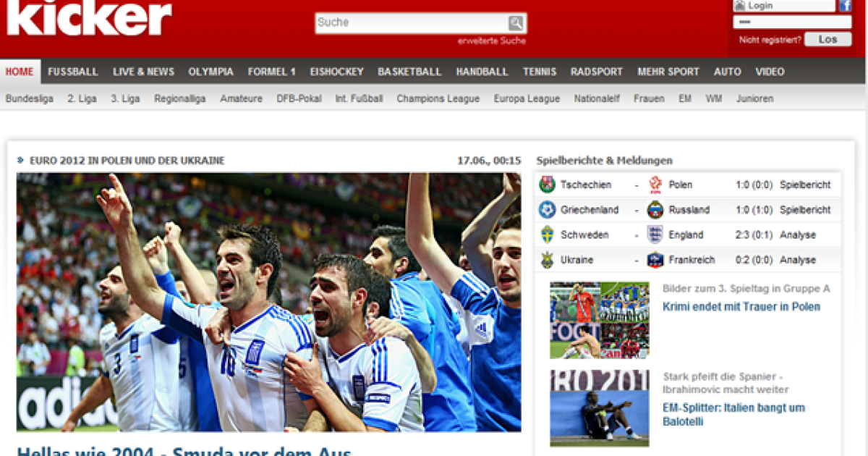This screenshot has height=456, width=868.
Task: Click the kicker logo
Action: (89, 17)
